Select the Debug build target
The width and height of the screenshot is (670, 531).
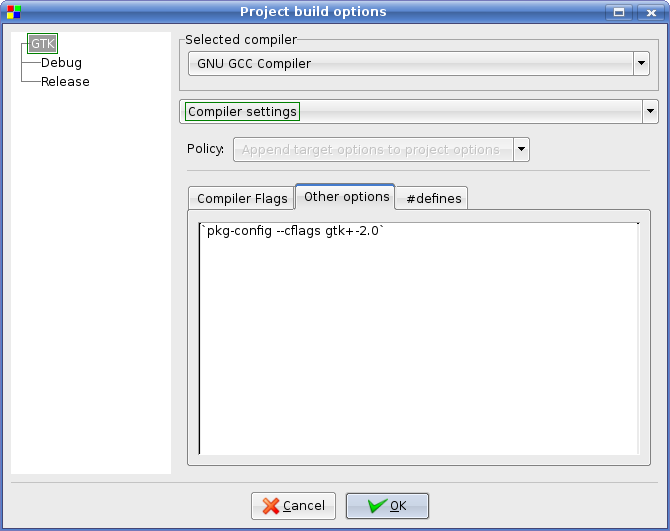[x=61, y=63]
